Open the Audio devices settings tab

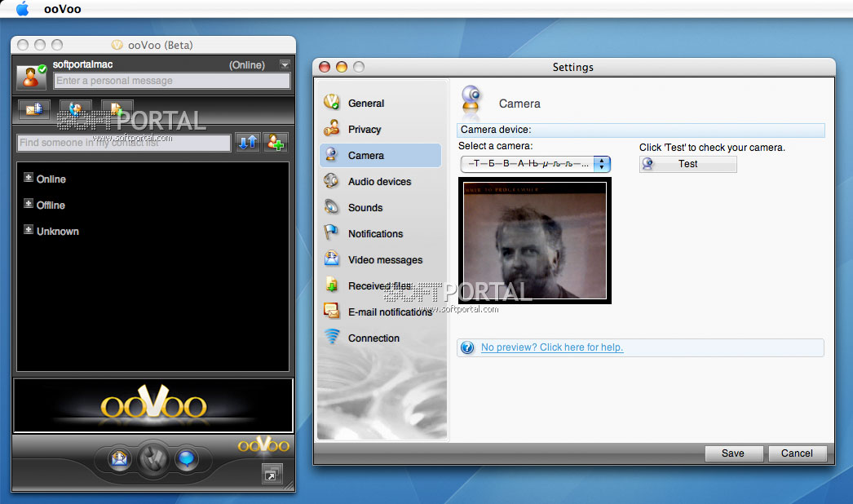point(380,181)
